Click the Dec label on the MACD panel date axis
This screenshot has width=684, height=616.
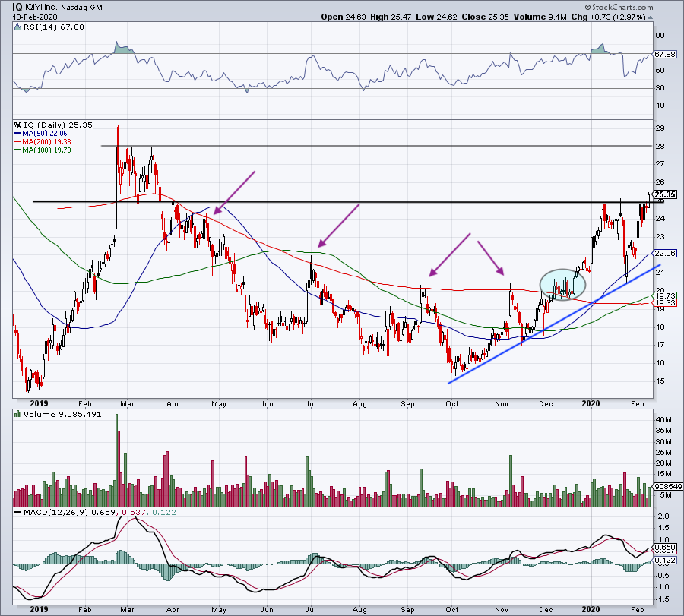pos(546,609)
